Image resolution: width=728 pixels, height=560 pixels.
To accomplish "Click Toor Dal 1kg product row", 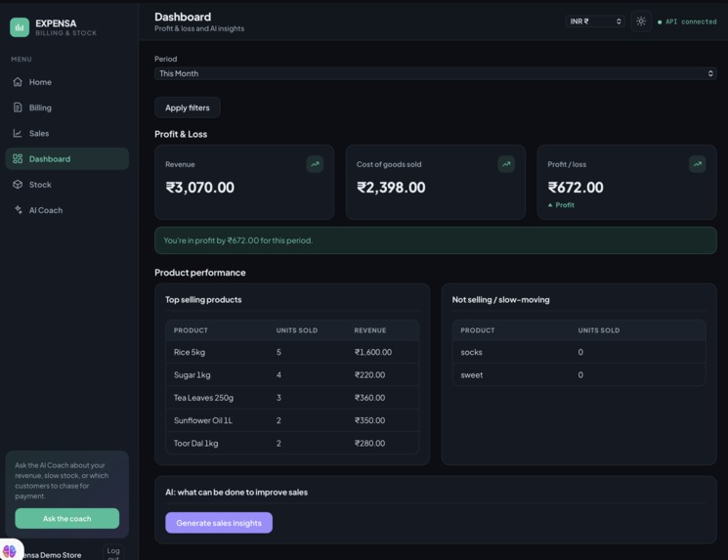I will (x=292, y=443).
